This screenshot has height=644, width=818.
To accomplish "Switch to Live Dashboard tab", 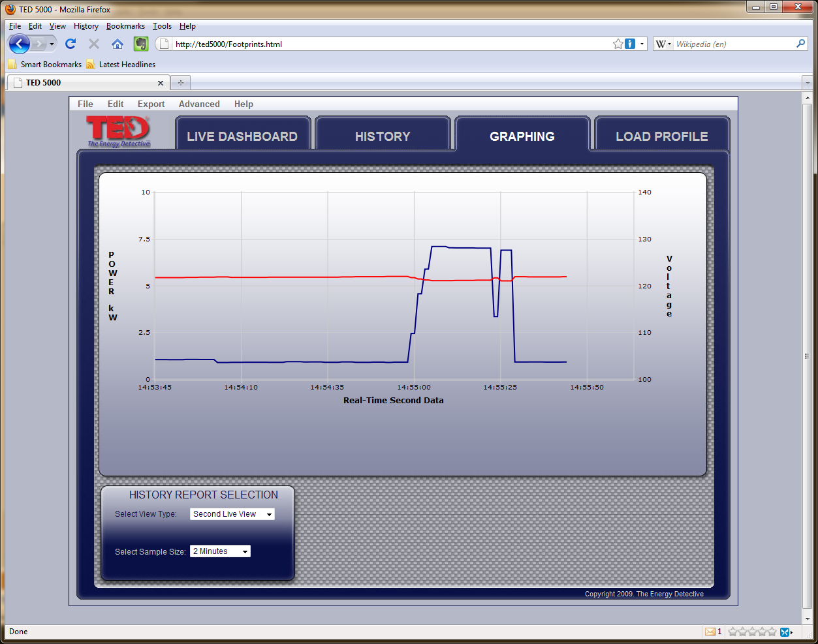I will coord(242,134).
